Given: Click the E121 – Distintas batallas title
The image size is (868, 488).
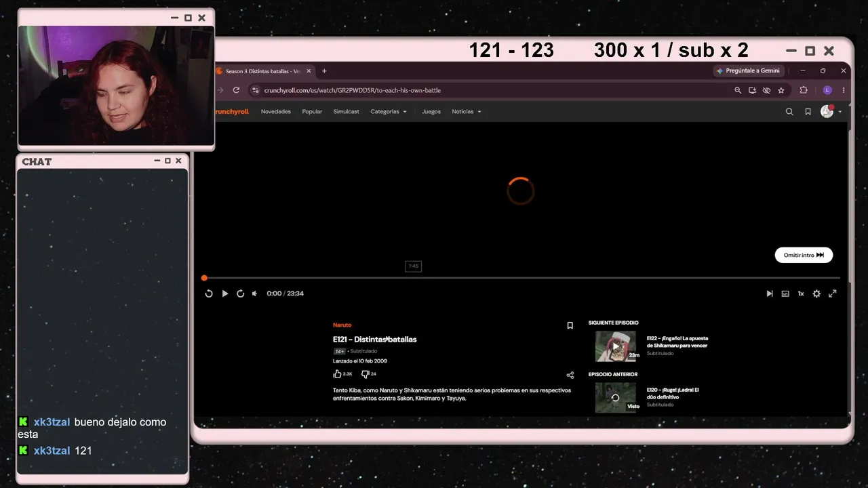Looking at the screenshot, I should click(x=374, y=340).
